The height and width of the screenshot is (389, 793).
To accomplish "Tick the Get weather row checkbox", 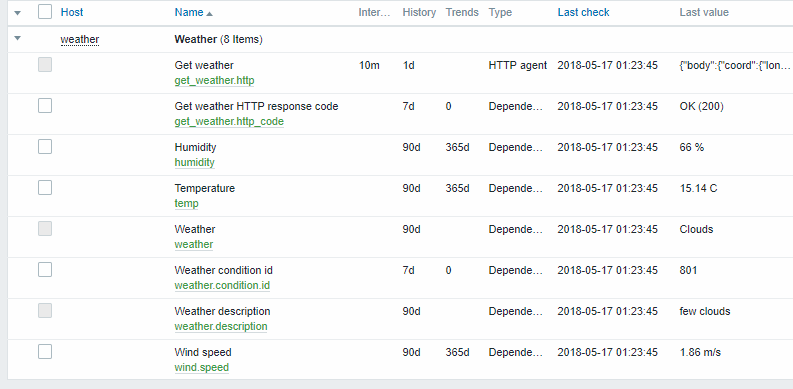I will 45,65.
